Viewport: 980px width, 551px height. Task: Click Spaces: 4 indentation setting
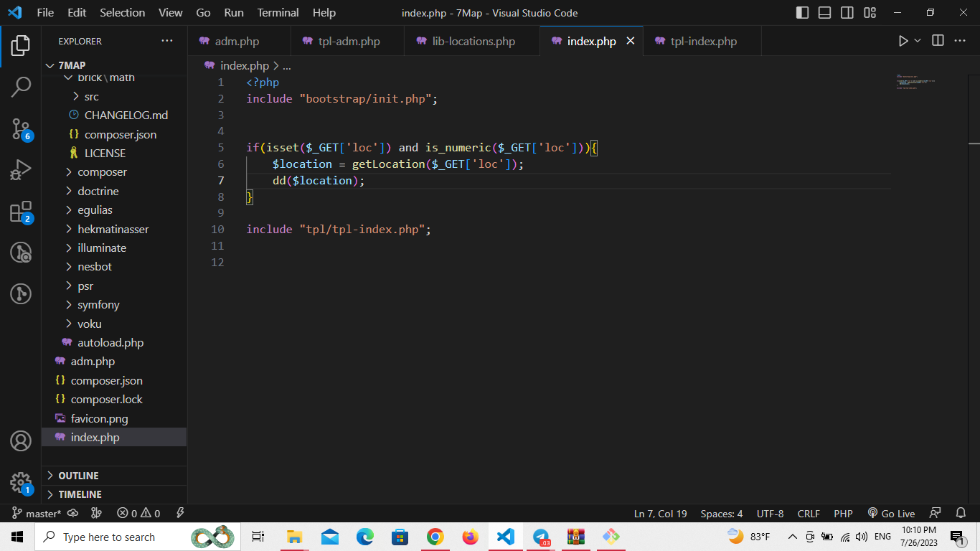pyautogui.click(x=722, y=514)
